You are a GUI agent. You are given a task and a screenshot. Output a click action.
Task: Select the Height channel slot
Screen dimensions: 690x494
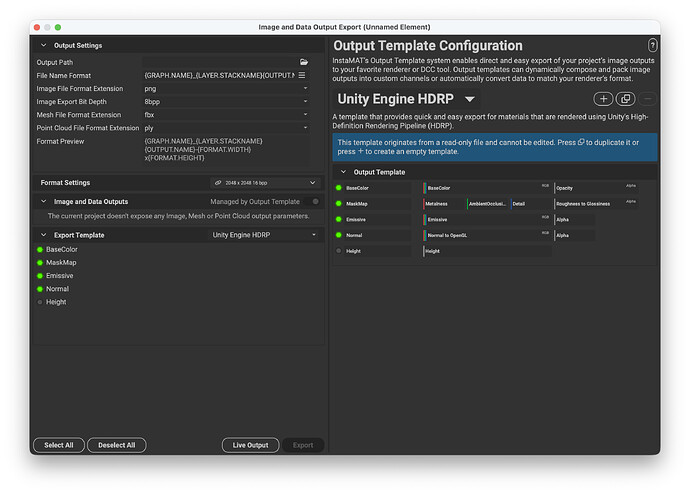(487, 251)
